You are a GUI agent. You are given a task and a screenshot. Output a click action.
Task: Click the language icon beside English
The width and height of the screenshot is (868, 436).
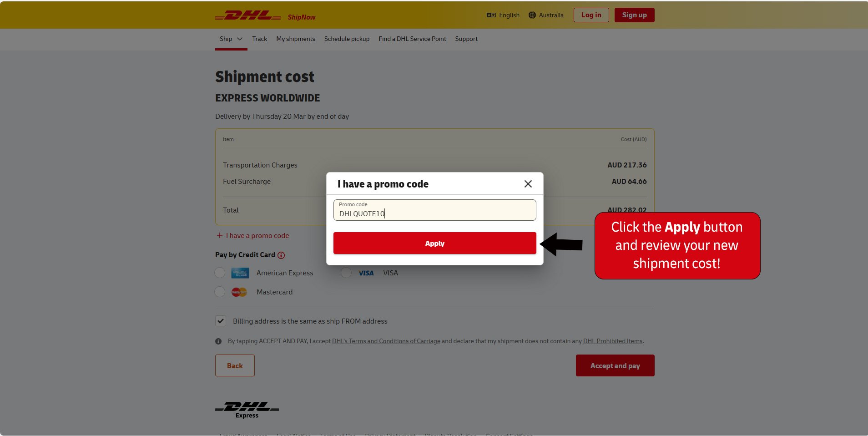click(x=491, y=15)
